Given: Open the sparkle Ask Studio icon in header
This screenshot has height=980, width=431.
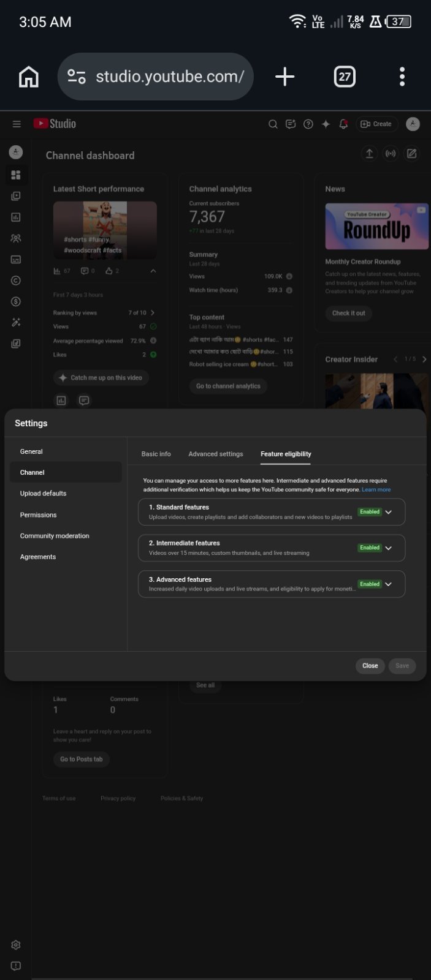Looking at the screenshot, I should pos(326,124).
